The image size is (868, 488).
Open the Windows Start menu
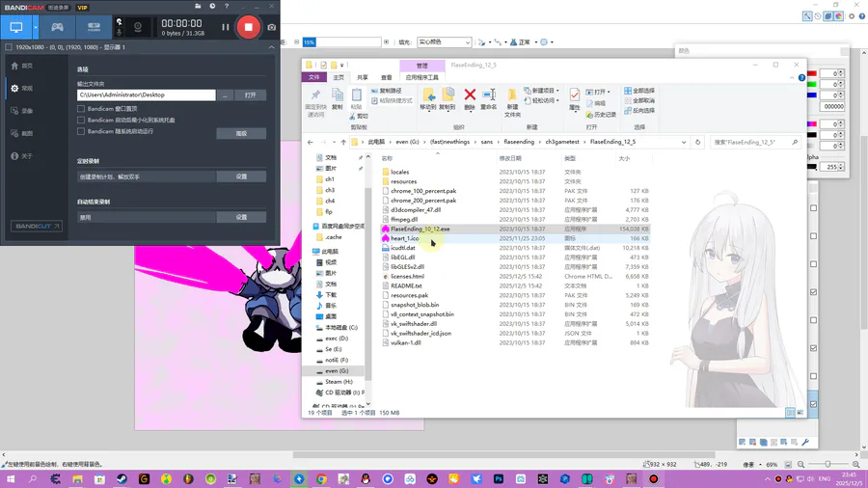coord(10,479)
